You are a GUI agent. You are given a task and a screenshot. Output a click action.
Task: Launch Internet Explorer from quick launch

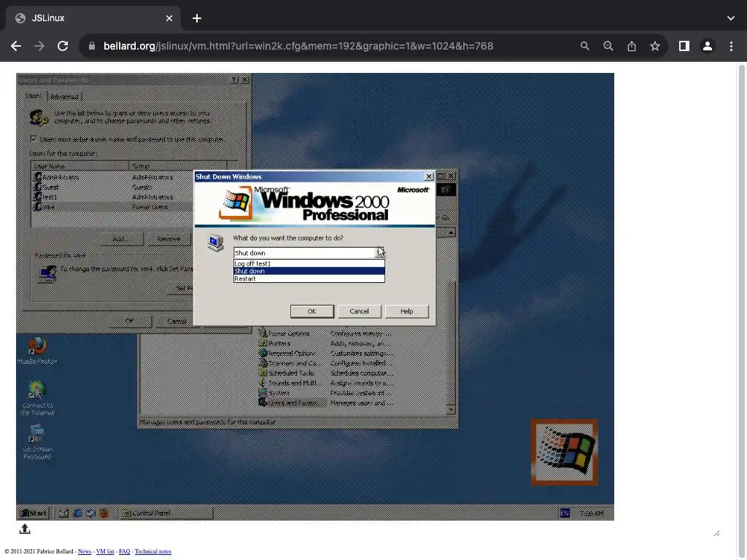77,513
